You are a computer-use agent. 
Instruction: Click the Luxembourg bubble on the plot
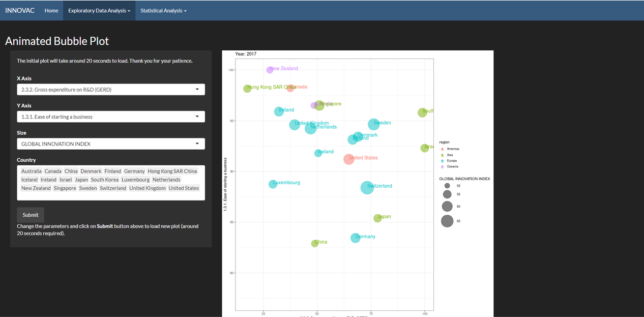tap(273, 184)
